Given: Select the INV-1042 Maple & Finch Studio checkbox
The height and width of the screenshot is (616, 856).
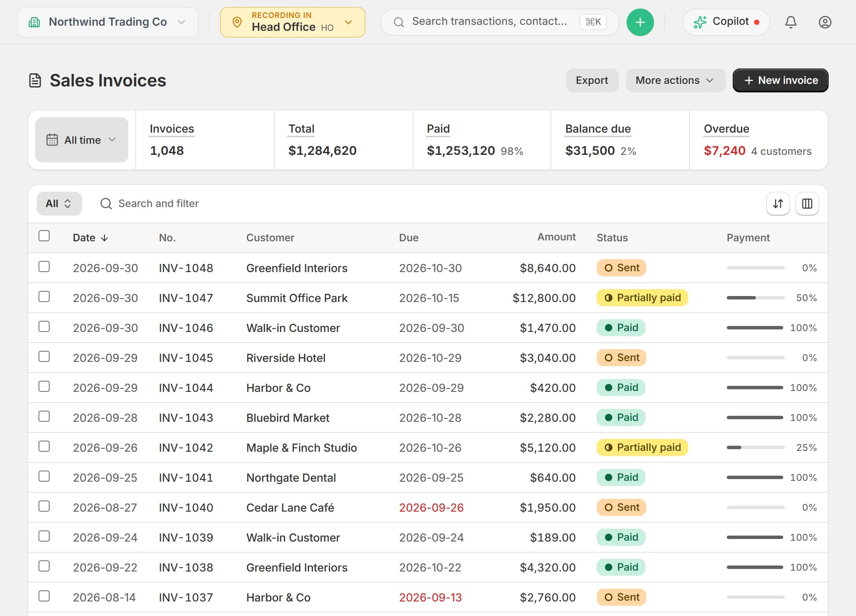Looking at the screenshot, I should coord(44,447).
